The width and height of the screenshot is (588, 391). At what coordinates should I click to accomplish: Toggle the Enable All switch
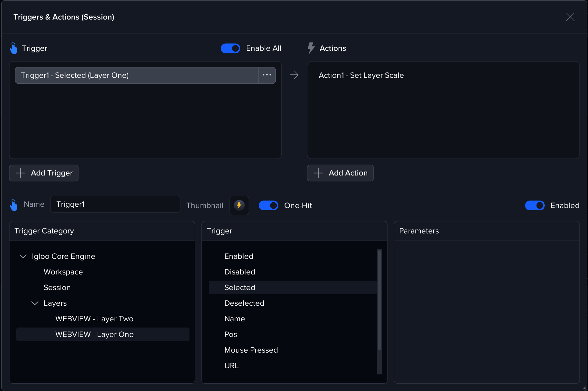coord(230,48)
